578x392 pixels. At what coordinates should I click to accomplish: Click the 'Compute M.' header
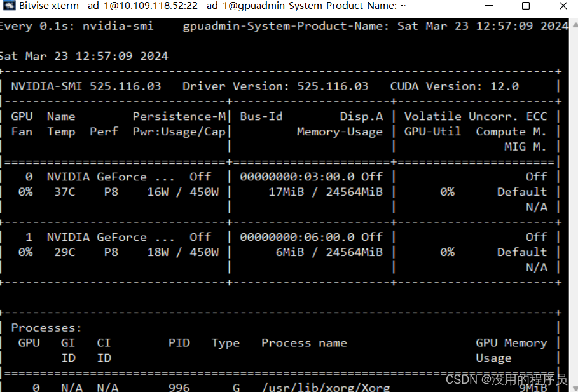(511, 132)
